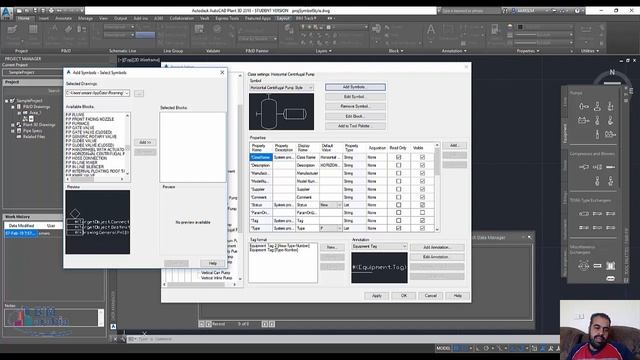This screenshot has height=360, width=640.
Task: Open the Annotate ribbon tab
Action: tap(63, 18)
